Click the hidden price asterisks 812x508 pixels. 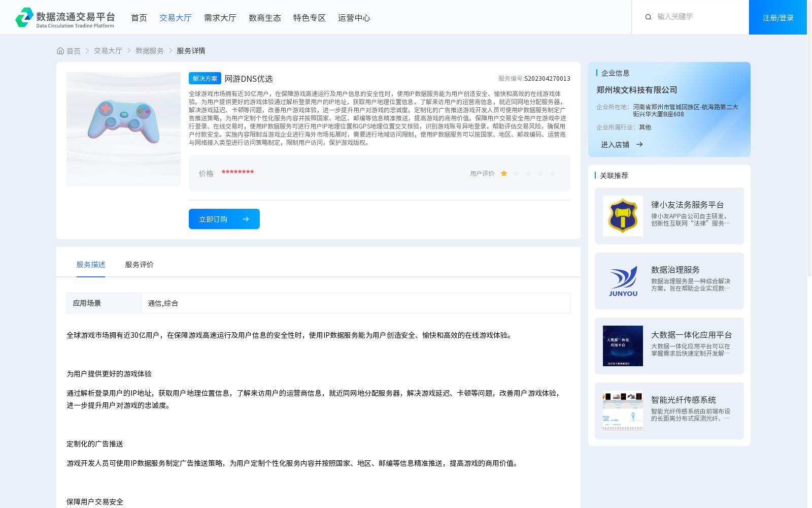point(238,173)
